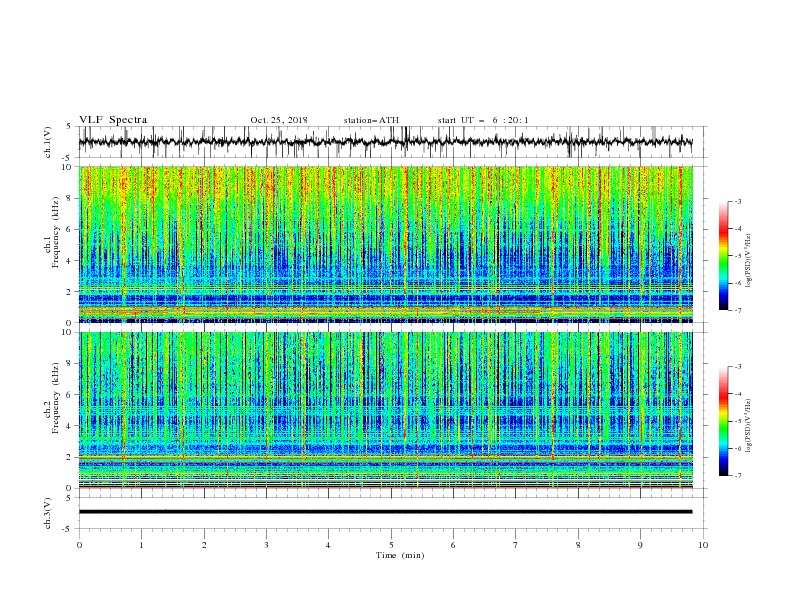Screen dimensions: 792x612
Task: Click time axis tick label "0"
Action: [79, 545]
